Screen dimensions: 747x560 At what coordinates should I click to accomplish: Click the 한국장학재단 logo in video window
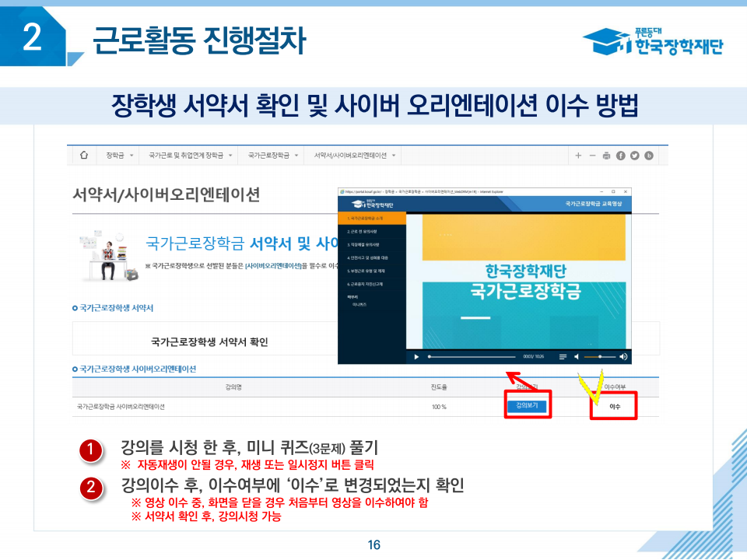(x=373, y=205)
